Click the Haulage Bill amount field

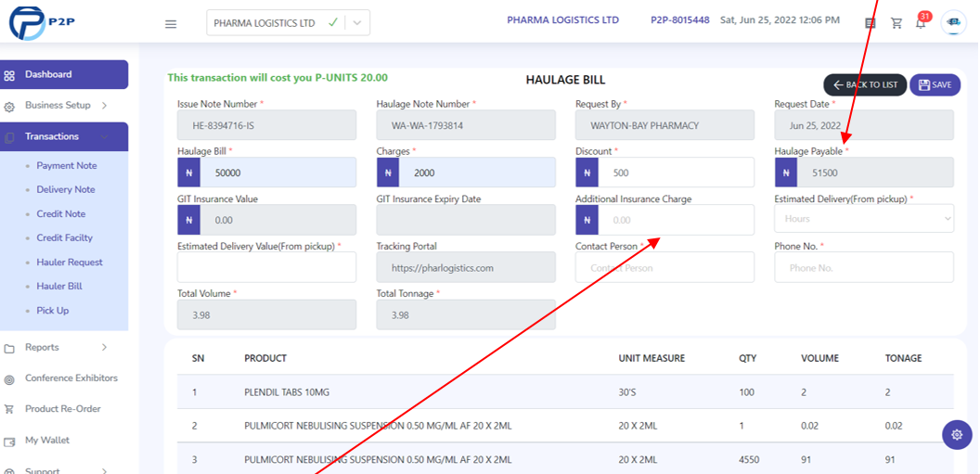[278, 173]
